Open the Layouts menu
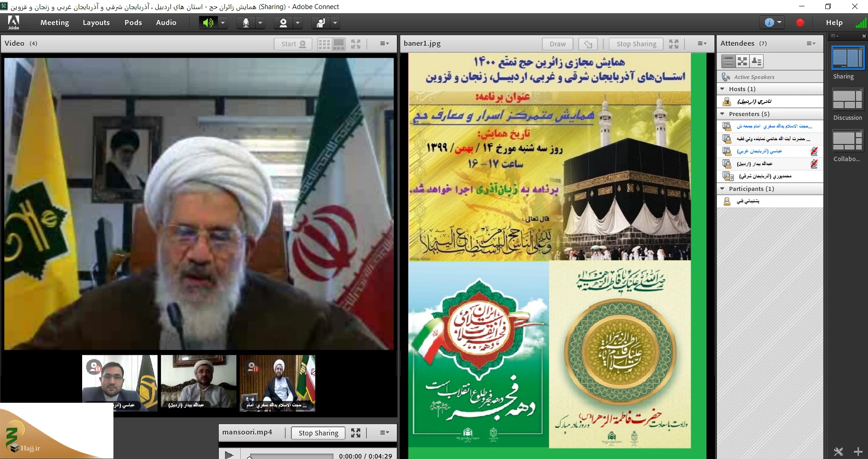The width and height of the screenshot is (868, 459). (96, 23)
